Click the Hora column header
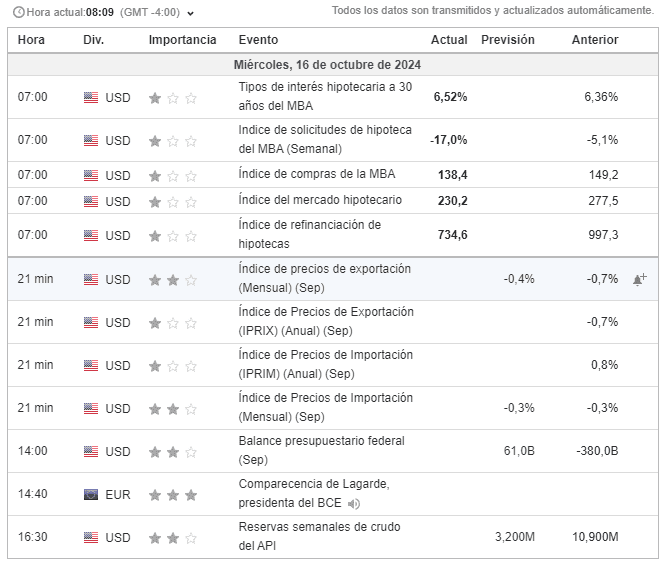The height and width of the screenshot is (562, 664). (31, 40)
